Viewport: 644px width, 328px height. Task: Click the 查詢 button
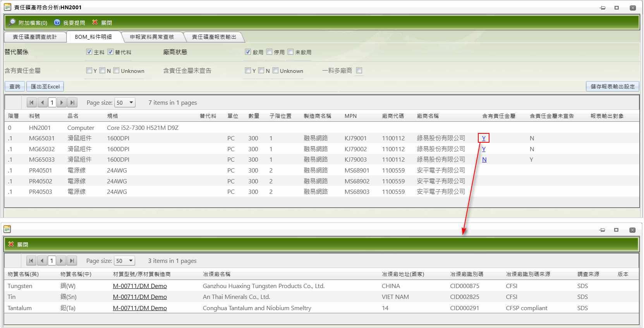15,86
